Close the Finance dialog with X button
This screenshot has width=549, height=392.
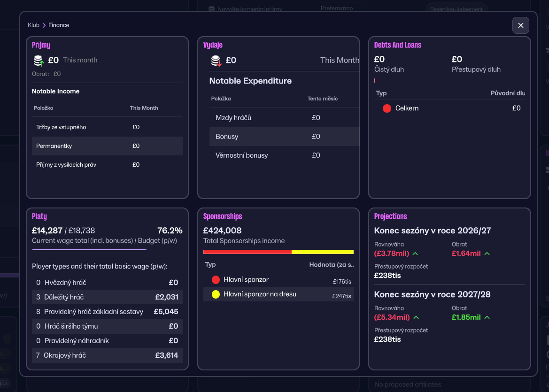[520, 25]
